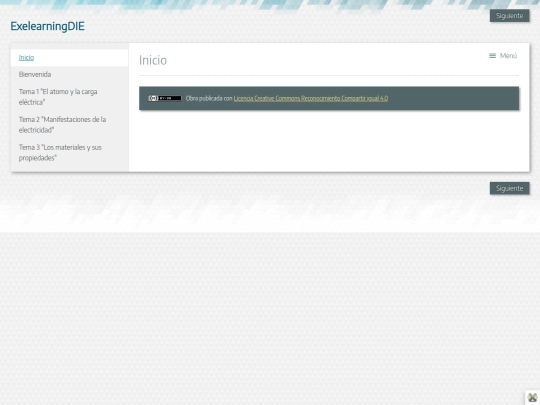
Task: Click the bottom Siguiente button
Action: [509, 188]
